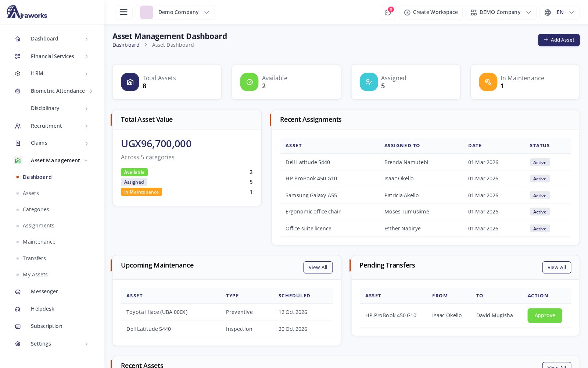This screenshot has width=588, height=368.
Task: Click the Dashboard home icon in sidebar
Action: pos(18,39)
